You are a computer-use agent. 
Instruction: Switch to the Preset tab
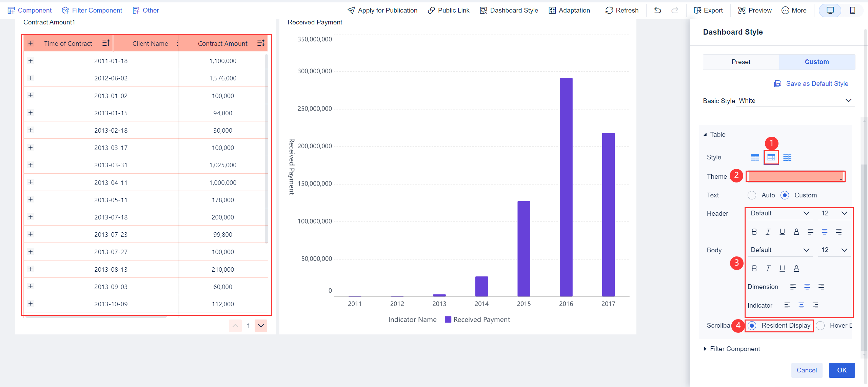coord(741,62)
